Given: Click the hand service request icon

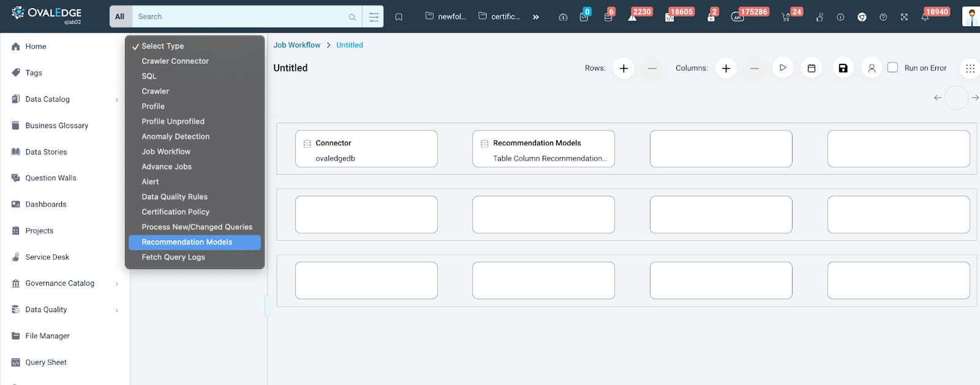Looking at the screenshot, I should [820, 17].
